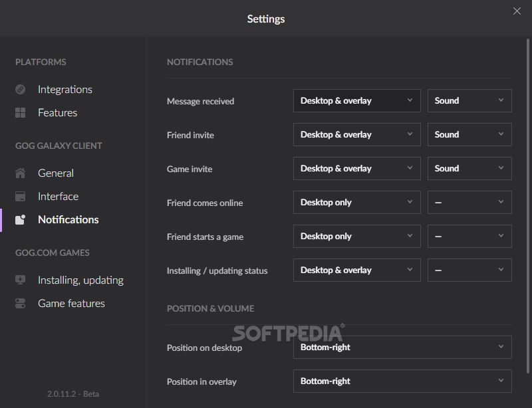
Task: Open the Integrations settings section
Action: [65, 89]
